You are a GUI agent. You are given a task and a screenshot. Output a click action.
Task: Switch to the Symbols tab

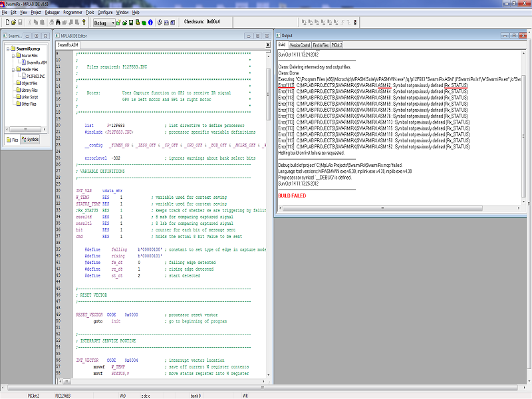[x=30, y=140]
